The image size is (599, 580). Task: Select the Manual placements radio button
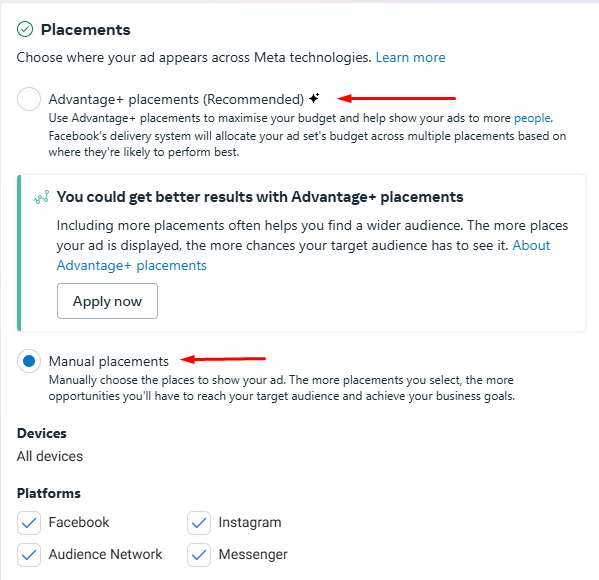[29, 361]
